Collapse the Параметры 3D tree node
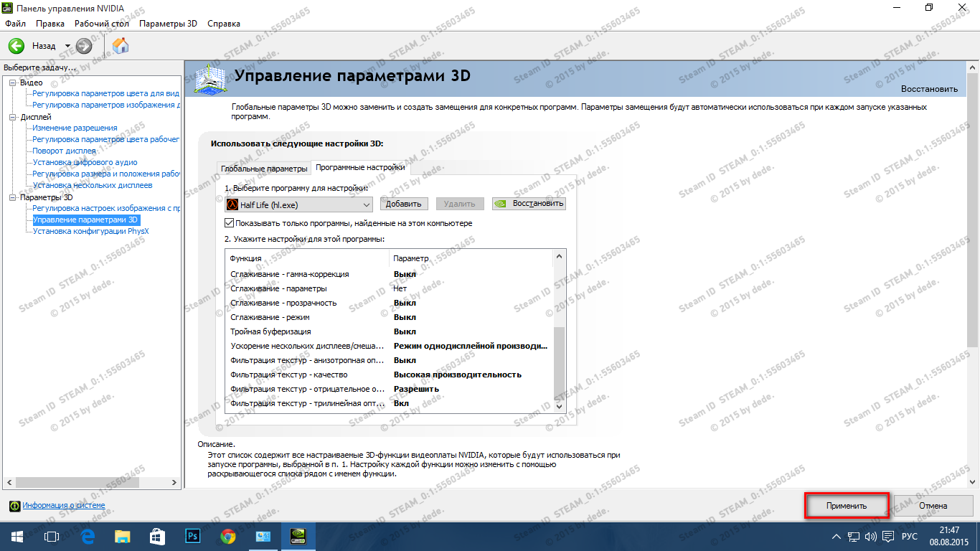 [12, 197]
